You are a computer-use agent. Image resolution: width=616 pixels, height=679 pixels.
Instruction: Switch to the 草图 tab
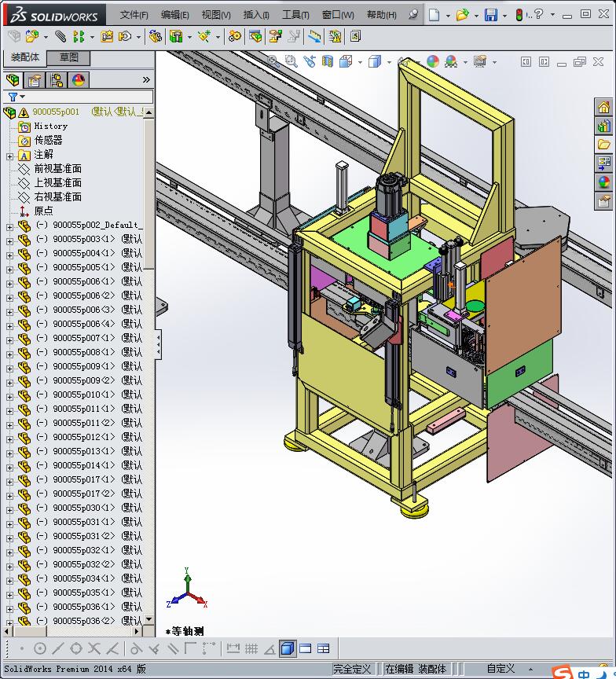[68, 57]
